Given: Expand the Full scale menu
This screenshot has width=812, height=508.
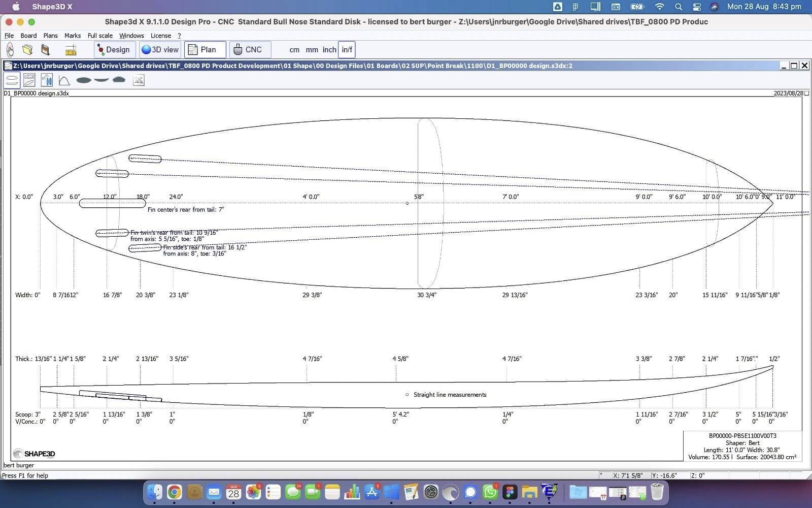Looking at the screenshot, I should (100, 36).
